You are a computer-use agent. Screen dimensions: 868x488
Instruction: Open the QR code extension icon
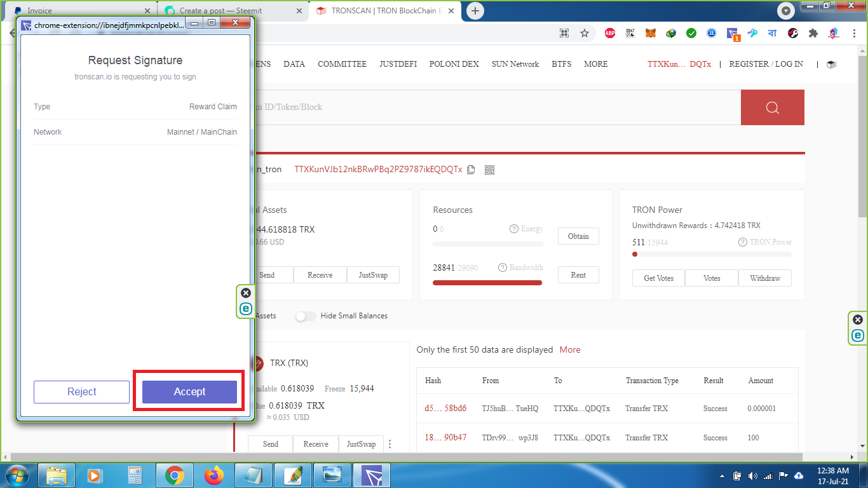[630, 33]
